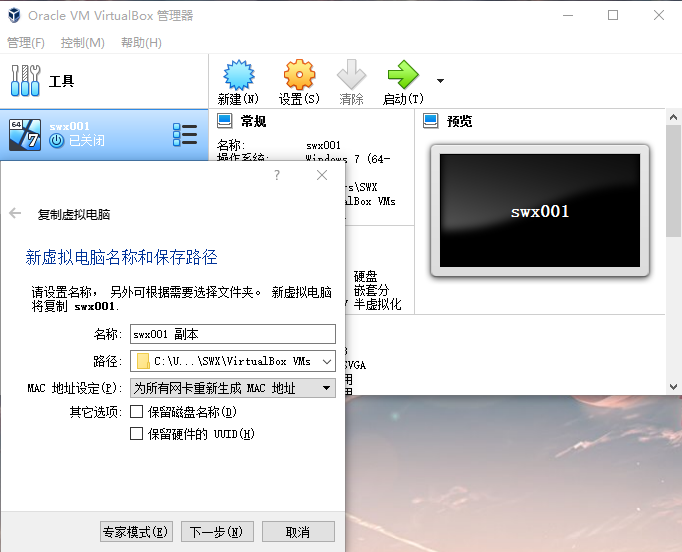Viewport: 682px width, 552px height.
Task: Click the Preview (预览) section icon
Action: coord(431,121)
